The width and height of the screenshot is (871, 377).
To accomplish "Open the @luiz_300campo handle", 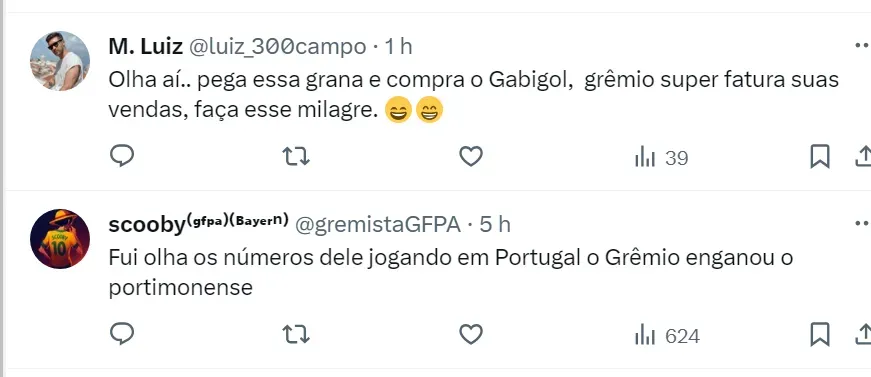I will (278, 47).
